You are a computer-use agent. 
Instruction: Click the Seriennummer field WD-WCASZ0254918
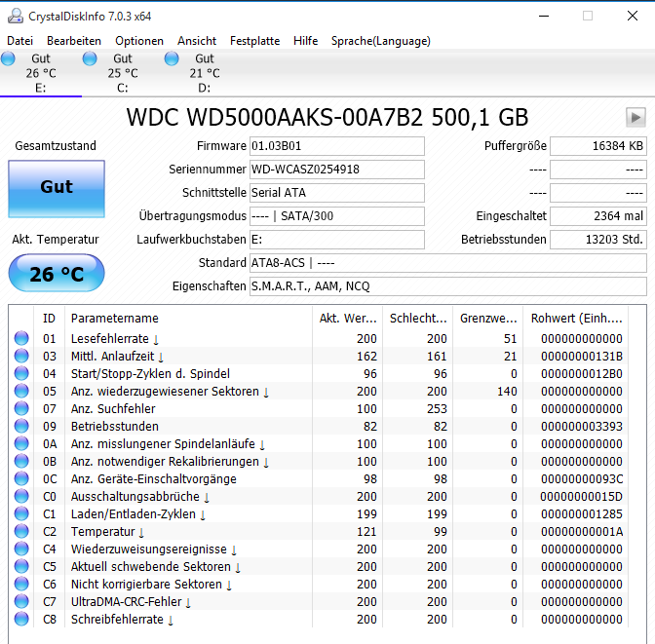click(x=337, y=170)
